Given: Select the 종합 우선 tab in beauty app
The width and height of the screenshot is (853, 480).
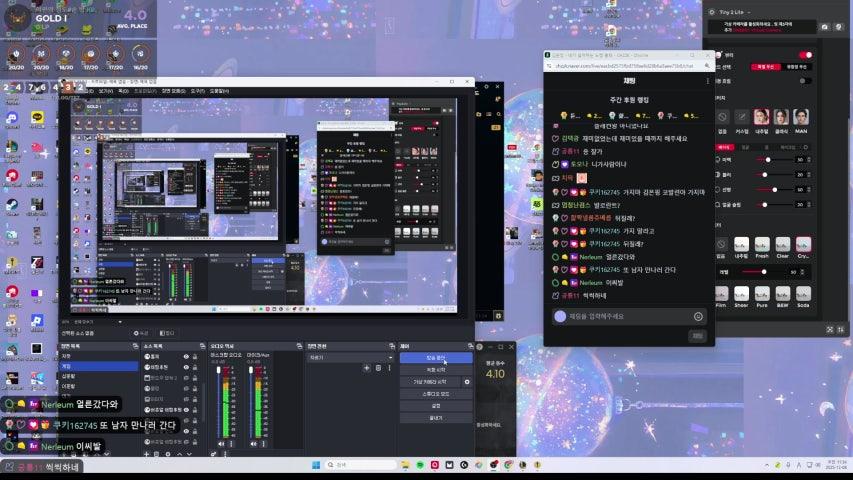Looking at the screenshot, I should 796,67.
